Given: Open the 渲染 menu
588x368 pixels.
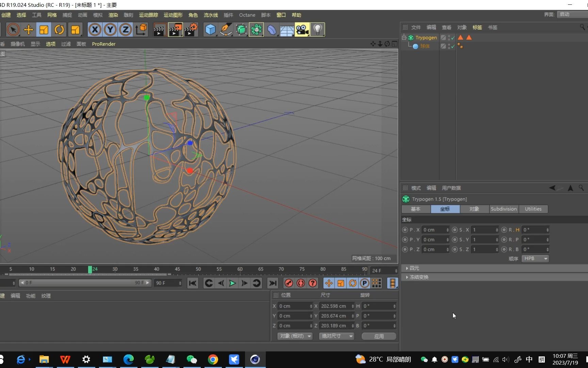Looking at the screenshot, I should 113,15.
